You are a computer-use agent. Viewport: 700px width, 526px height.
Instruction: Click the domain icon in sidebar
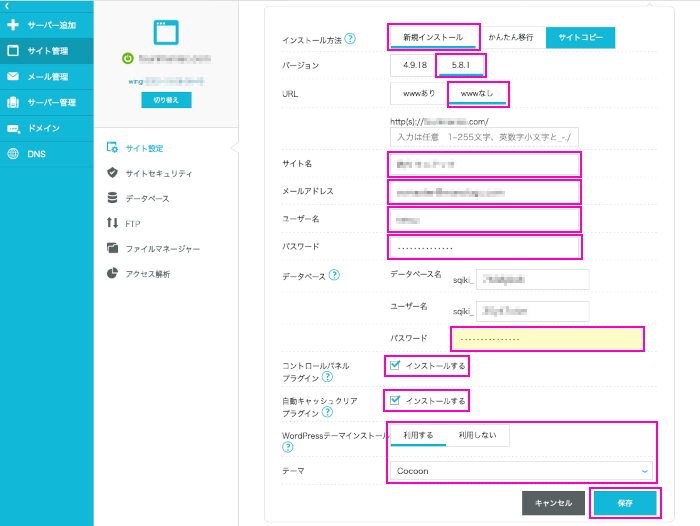tap(13, 129)
